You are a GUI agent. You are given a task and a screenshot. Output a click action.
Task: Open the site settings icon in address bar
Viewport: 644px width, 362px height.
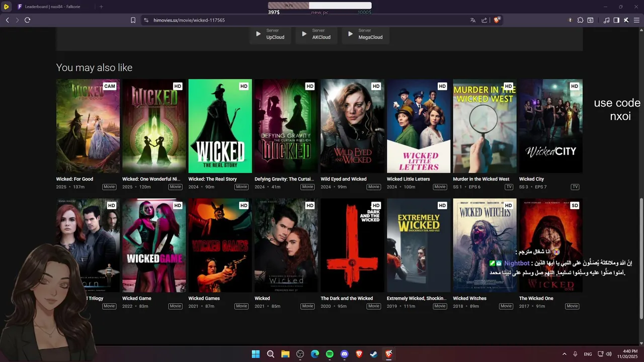[146, 20]
